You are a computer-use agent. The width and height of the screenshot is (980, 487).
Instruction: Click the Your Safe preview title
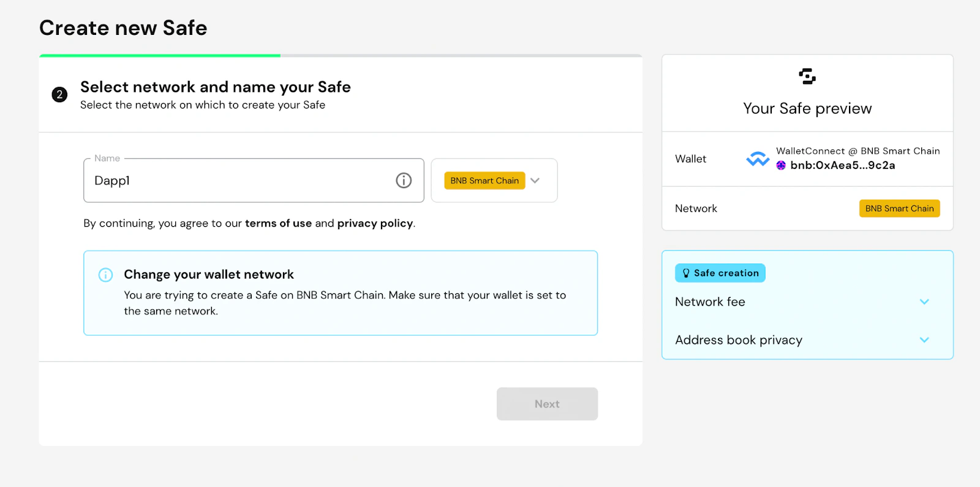807,108
